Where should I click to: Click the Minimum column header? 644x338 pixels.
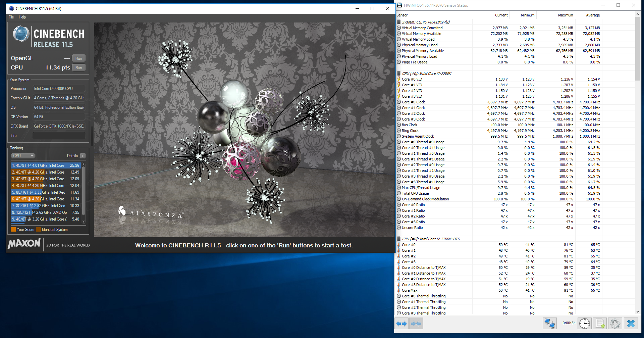coord(523,15)
